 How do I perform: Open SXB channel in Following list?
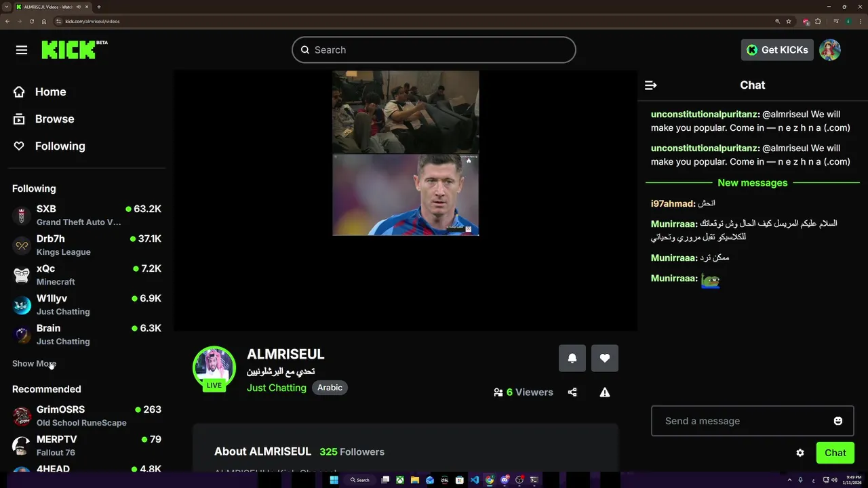pos(87,216)
